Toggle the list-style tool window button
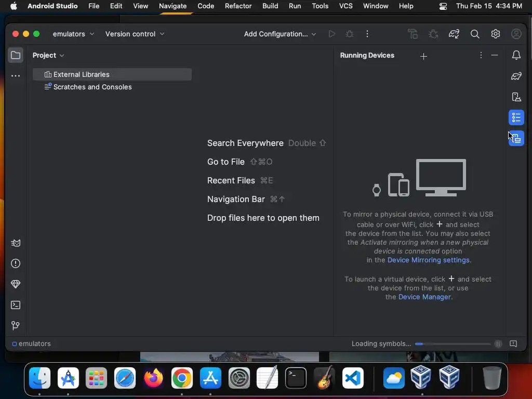 (x=516, y=117)
